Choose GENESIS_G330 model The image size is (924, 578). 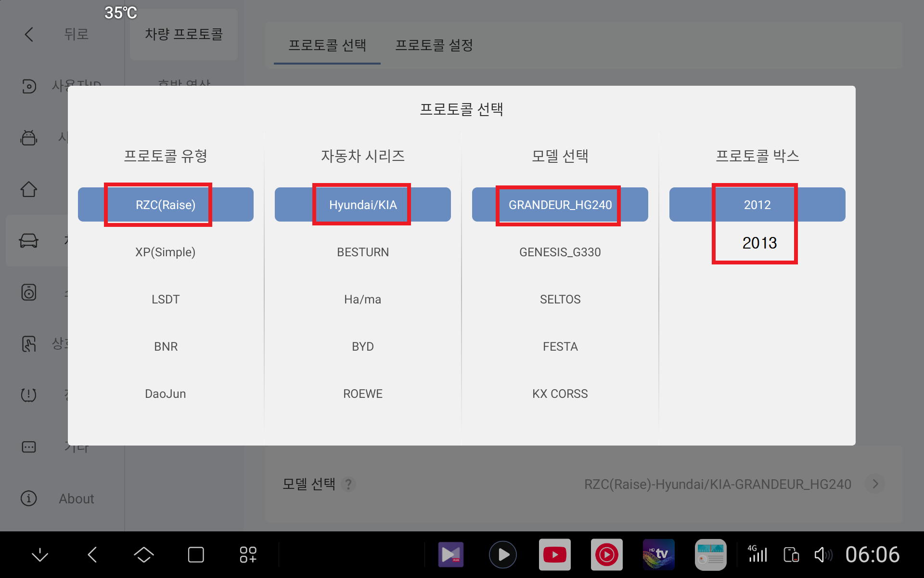pos(560,252)
